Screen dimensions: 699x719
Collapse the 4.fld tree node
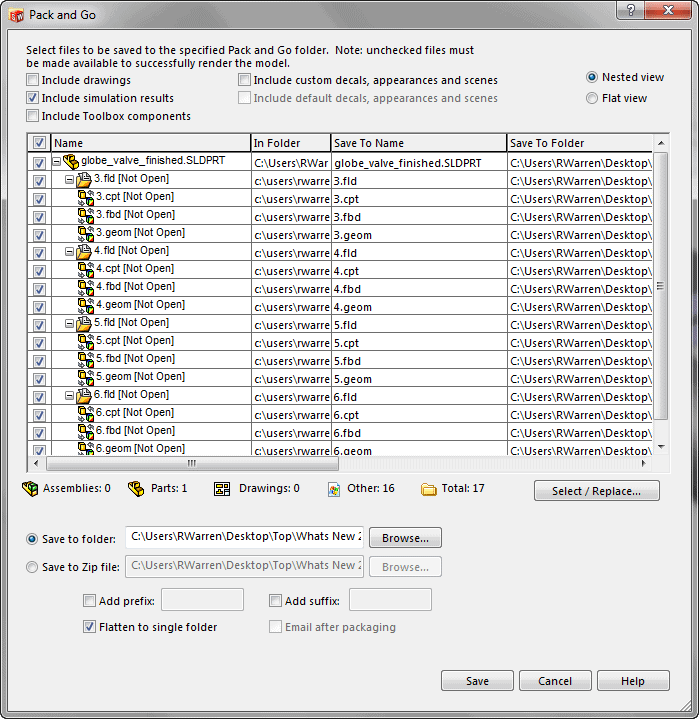point(69,251)
